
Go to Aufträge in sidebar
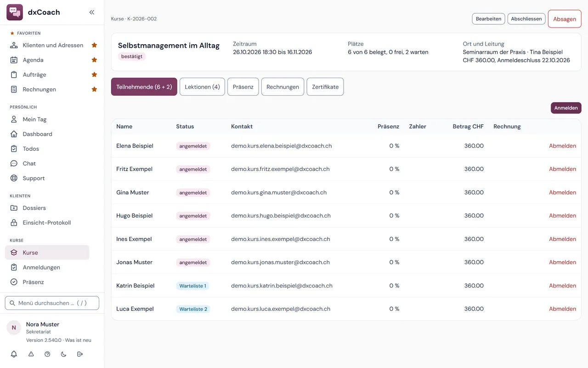[x=47, y=75]
